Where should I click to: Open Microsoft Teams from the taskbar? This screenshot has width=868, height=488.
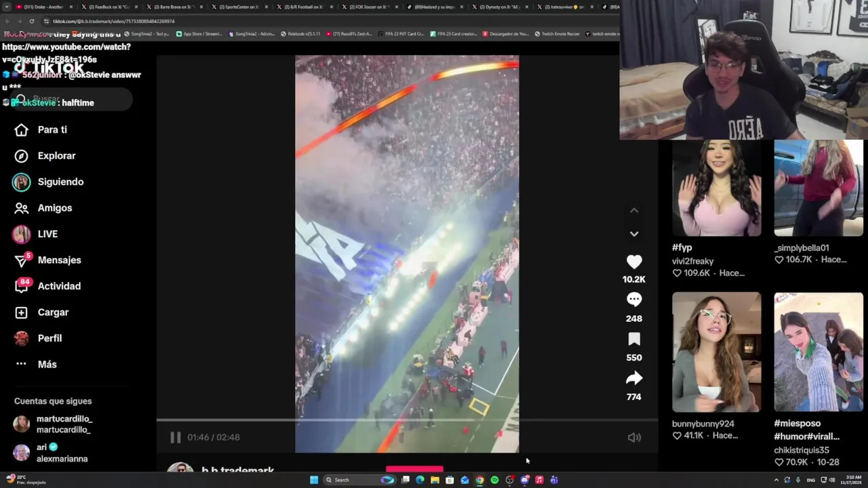tap(554, 480)
